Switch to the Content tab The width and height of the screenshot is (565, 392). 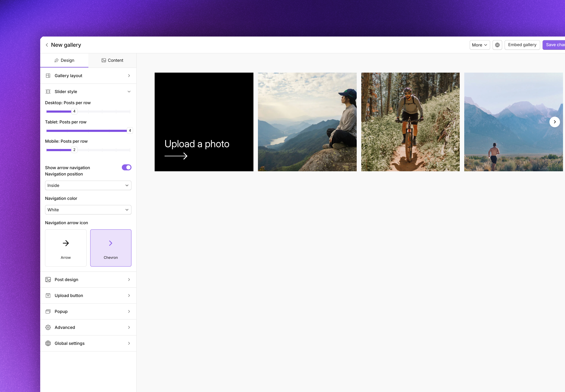pyautogui.click(x=112, y=60)
